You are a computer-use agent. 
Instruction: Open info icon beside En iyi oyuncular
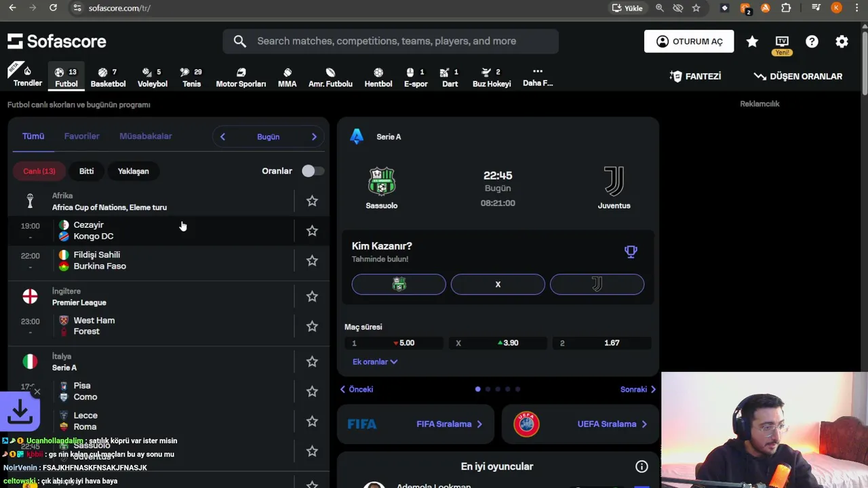642,466
